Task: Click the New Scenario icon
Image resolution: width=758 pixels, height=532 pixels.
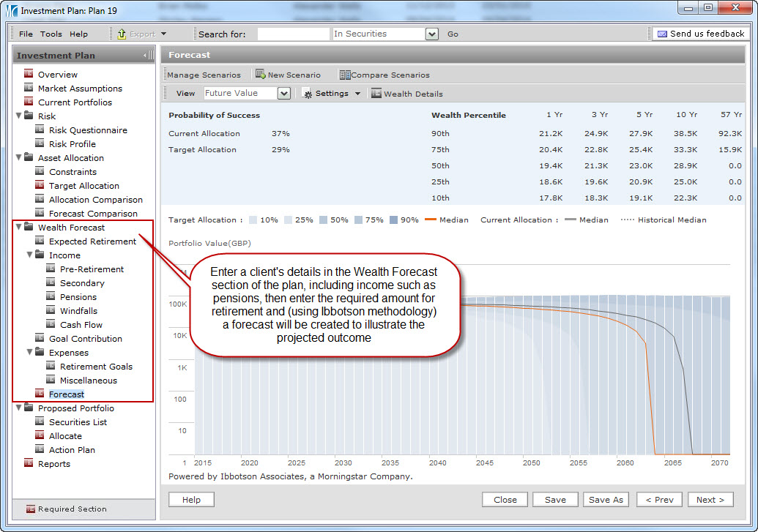Action: (260, 75)
